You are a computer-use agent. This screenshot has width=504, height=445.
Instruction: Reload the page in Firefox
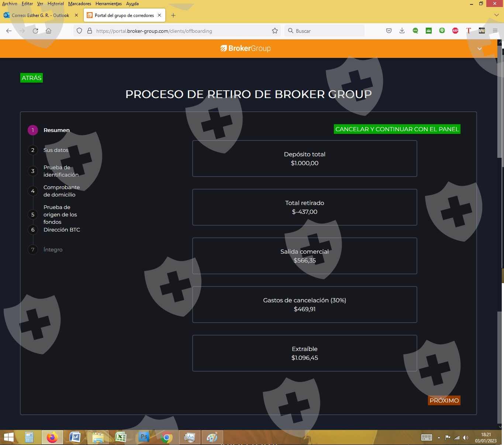(35, 31)
